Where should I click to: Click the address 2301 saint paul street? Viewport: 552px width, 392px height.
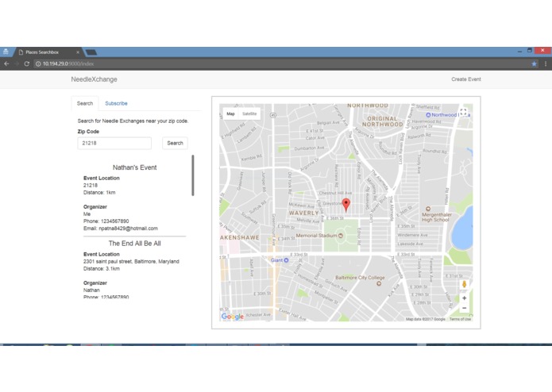pyautogui.click(x=131, y=261)
